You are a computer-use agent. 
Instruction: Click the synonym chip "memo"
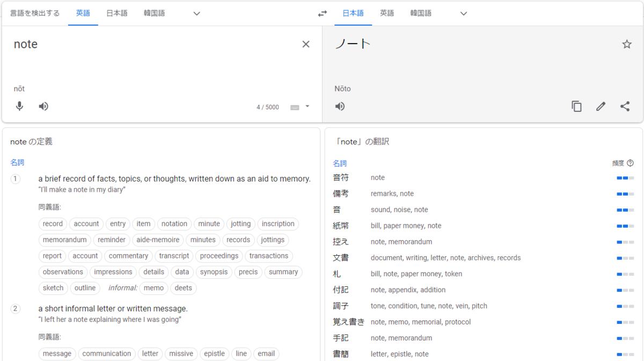[x=153, y=288]
